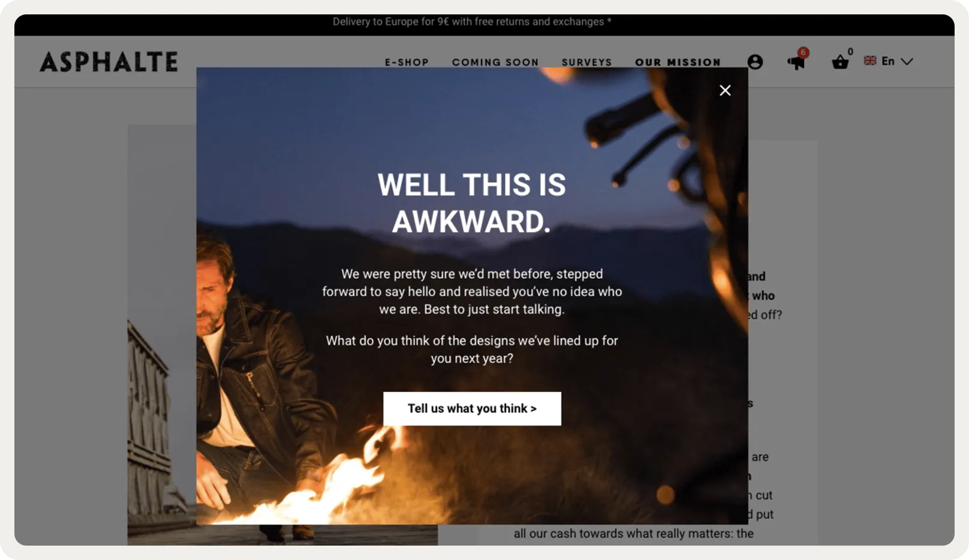The width and height of the screenshot is (969, 560).
Task: Open the SURVEYS menu item
Action: pyautogui.click(x=586, y=62)
